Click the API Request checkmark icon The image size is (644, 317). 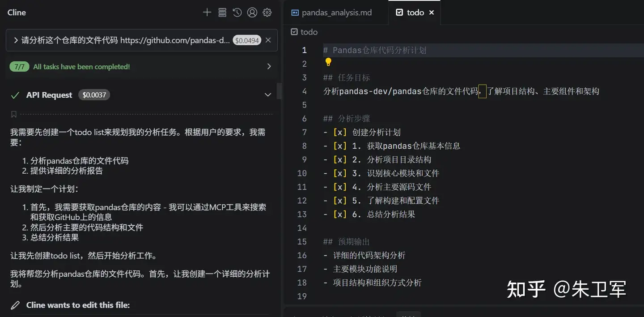pos(15,95)
